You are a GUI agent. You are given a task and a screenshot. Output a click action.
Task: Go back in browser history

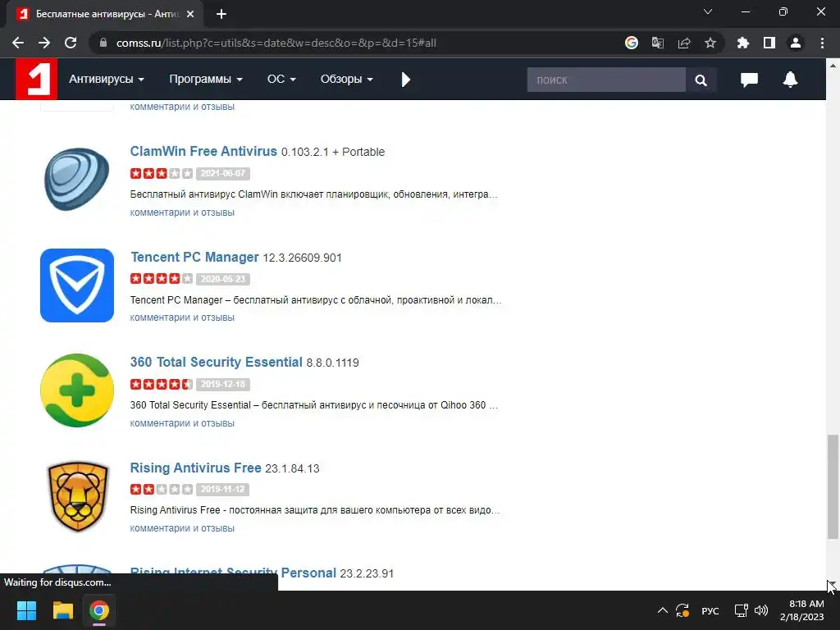(18, 43)
